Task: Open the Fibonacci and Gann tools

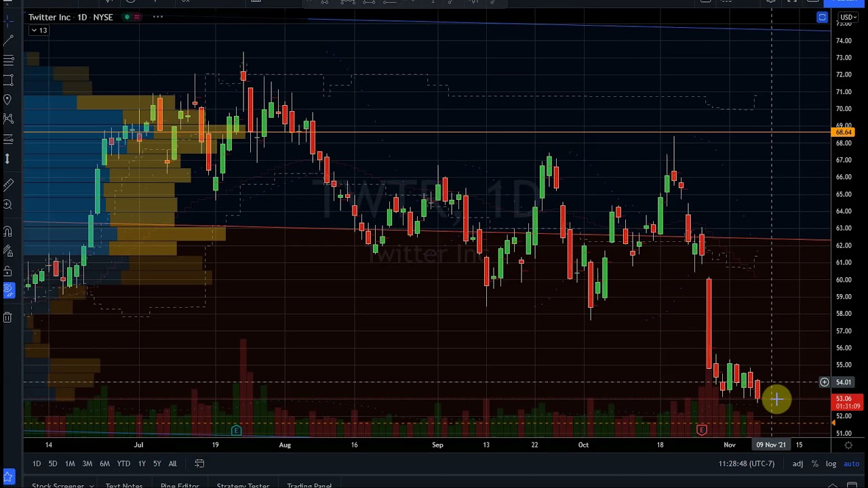Action: (8, 60)
